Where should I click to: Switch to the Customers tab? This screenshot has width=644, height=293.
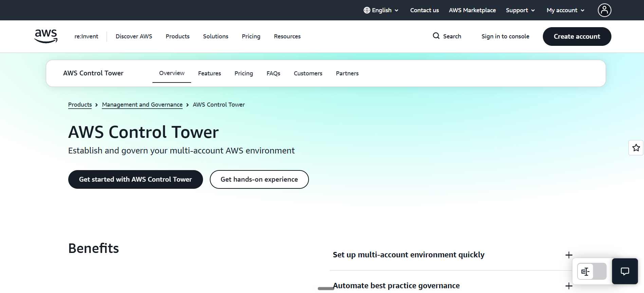[308, 73]
